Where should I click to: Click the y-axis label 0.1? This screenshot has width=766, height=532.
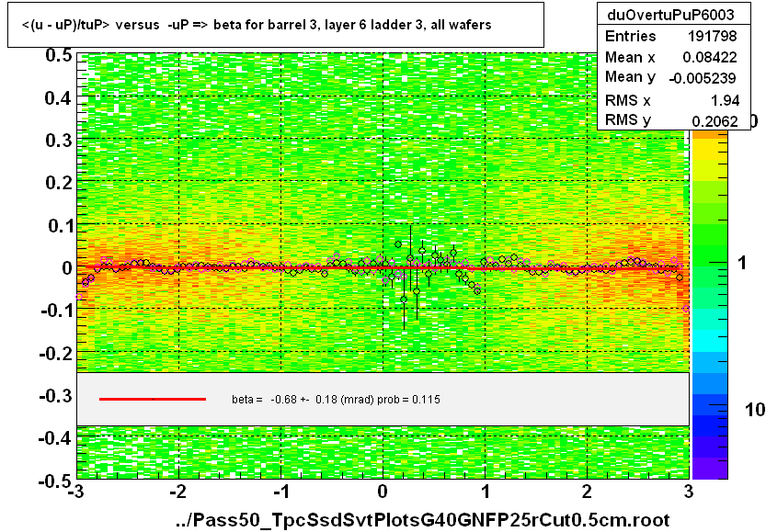[60, 226]
